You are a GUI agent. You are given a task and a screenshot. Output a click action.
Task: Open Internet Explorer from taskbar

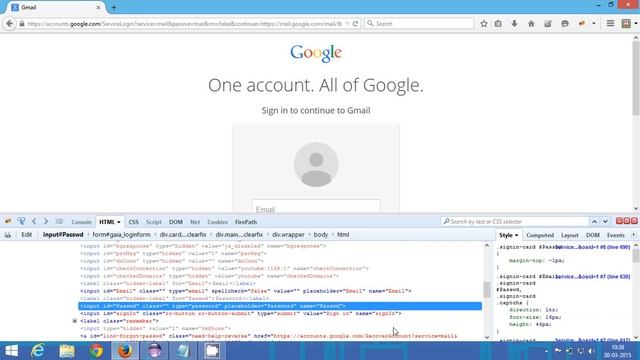point(38,351)
